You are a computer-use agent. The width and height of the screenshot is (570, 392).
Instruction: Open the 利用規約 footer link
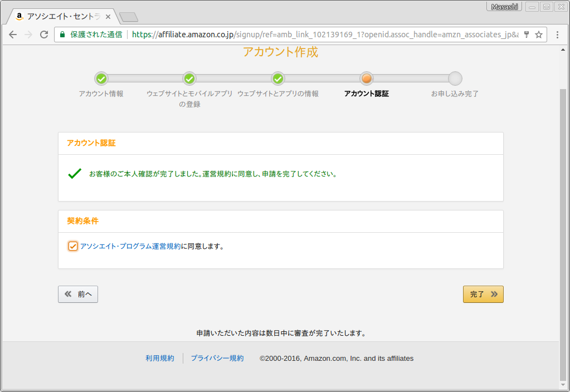click(x=160, y=358)
